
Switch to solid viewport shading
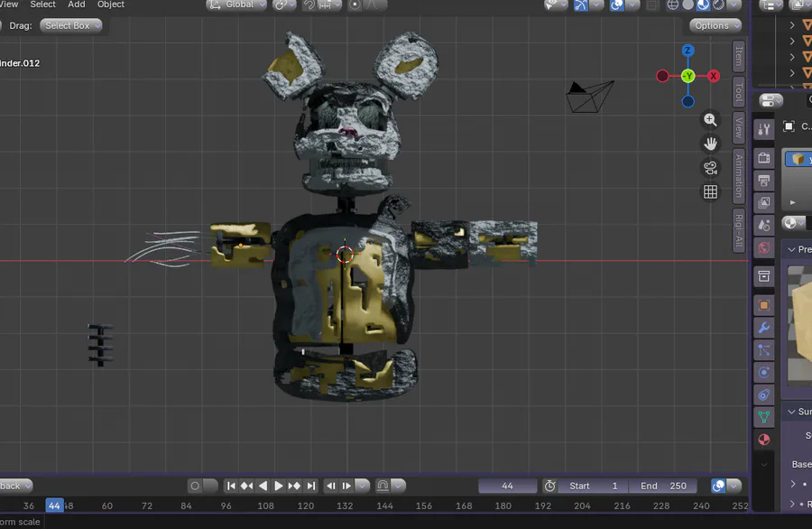pos(688,5)
